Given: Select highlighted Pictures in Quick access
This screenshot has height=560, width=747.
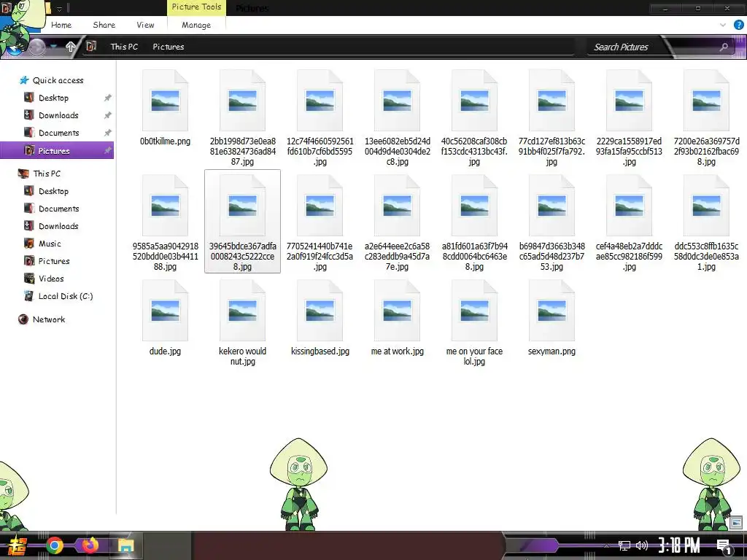Looking at the screenshot, I should click(57, 150).
